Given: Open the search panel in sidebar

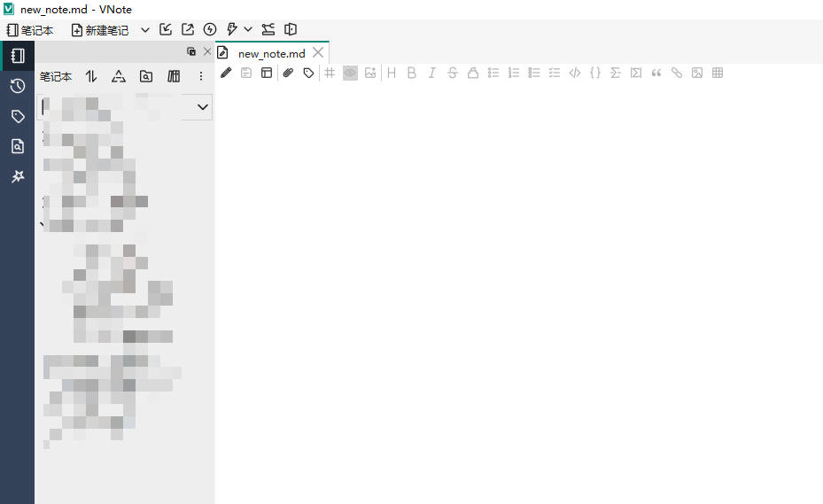Looking at the screenshot, I should 17,146.
